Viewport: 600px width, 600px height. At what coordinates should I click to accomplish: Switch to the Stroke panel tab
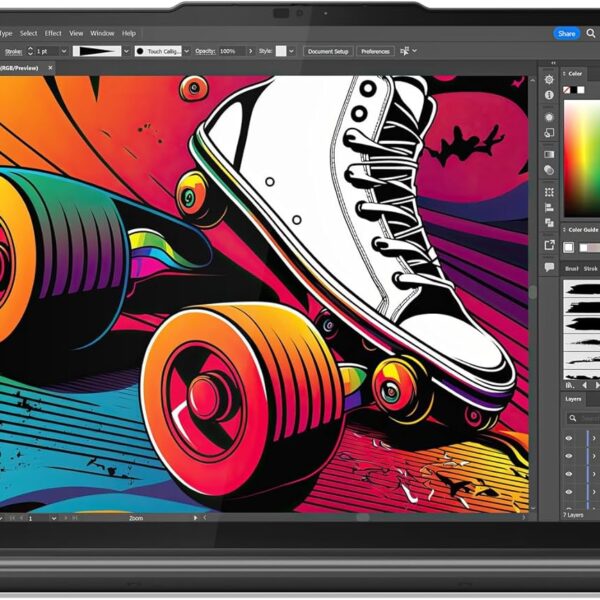(590, 269)
